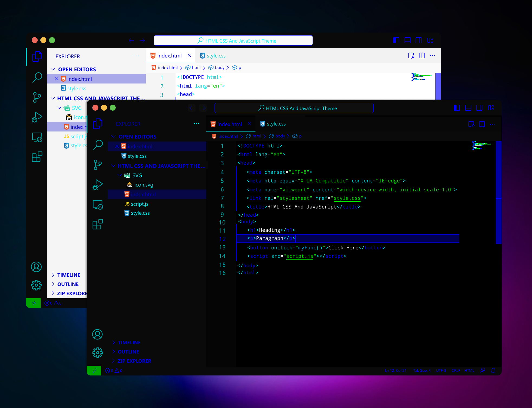Screen dimensions: 532x408
Task: Click command center search in dark window
Action: click(x=294, y=108)
